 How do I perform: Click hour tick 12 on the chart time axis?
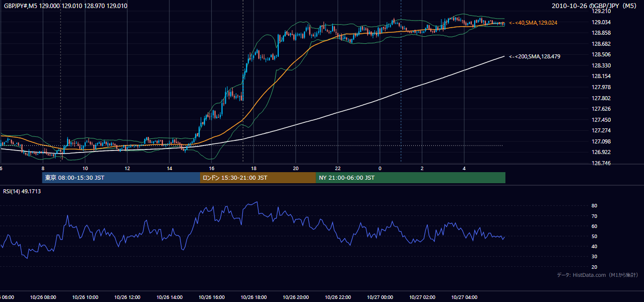pos(127,168)
